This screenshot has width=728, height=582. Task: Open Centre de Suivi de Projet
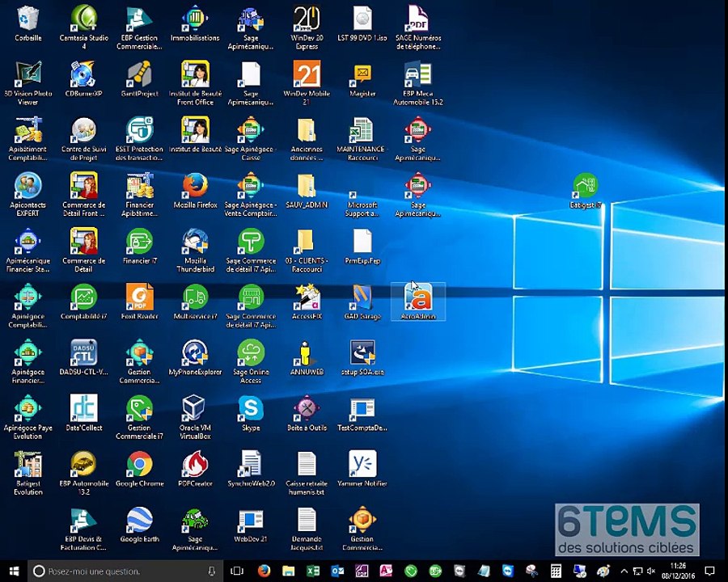pyautogui.click(x=83, y=138)
